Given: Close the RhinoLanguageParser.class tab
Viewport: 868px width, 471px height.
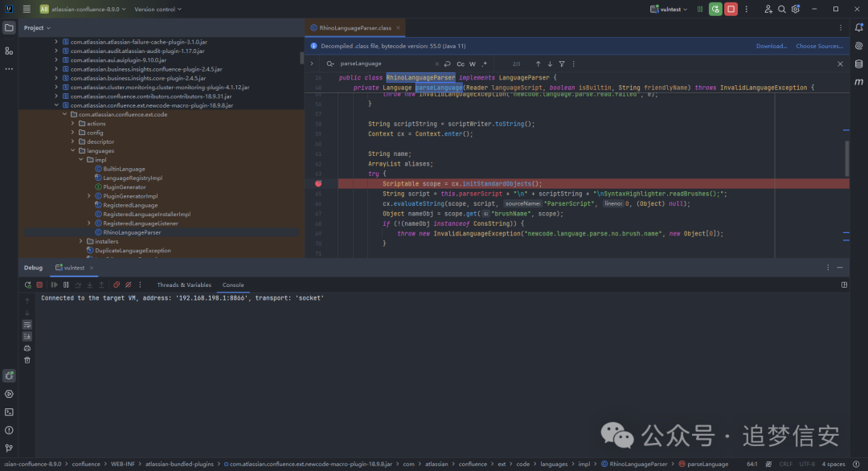Looking at the screenshot, I should pos(398,27).
